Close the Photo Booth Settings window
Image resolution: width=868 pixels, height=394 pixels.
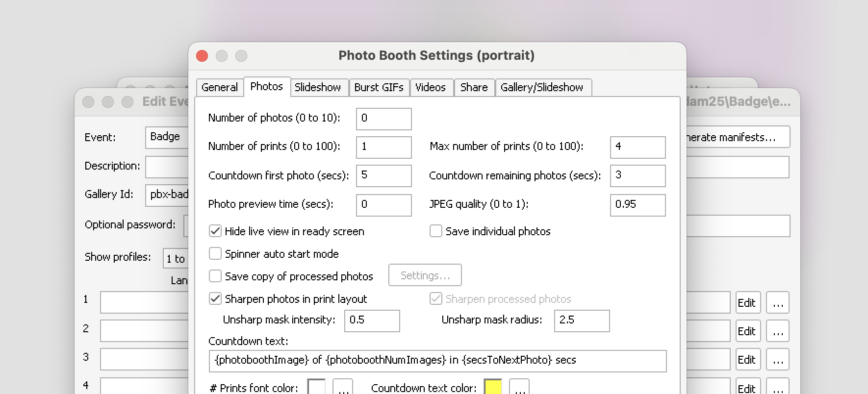click(x=202, y=56)
